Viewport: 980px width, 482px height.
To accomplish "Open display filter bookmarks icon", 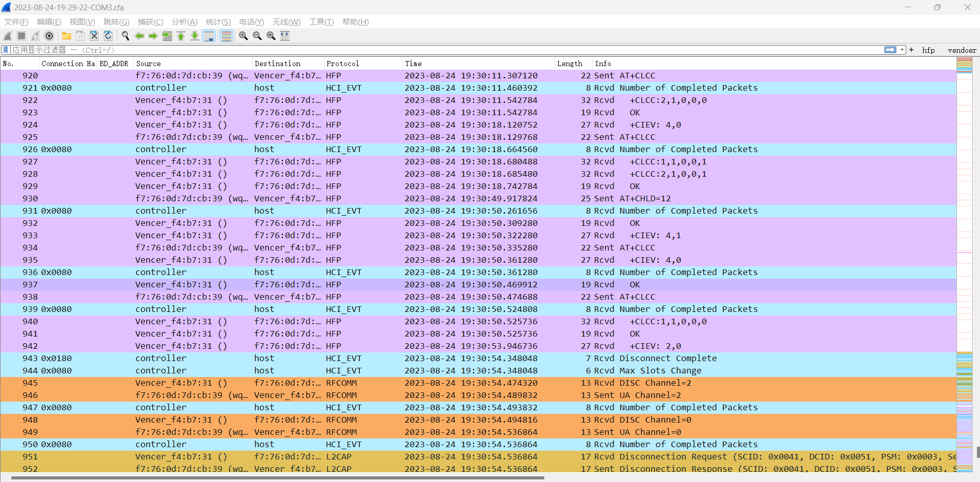I will pyautogui.click(x=6, y=50).
